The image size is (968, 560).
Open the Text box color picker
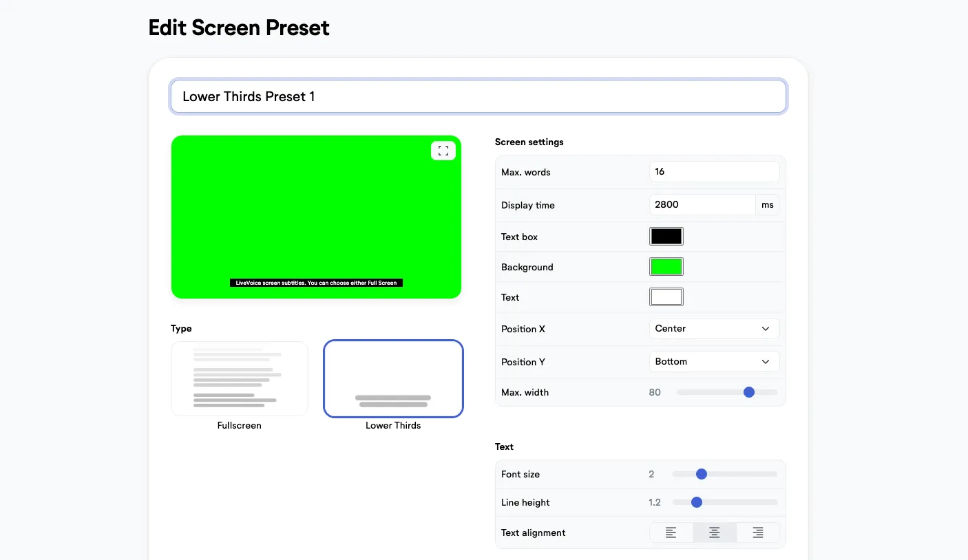click(666, 237)
